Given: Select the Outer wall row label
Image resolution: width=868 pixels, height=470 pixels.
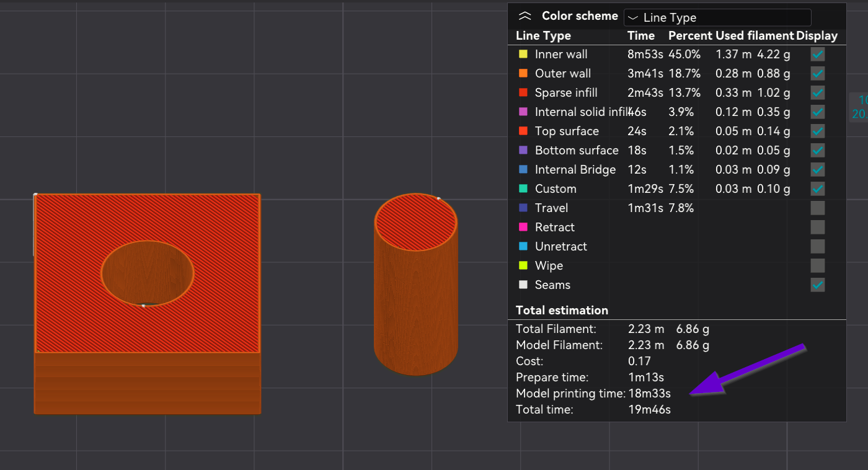Looking at the screenshot, I should tap(563, 73).
